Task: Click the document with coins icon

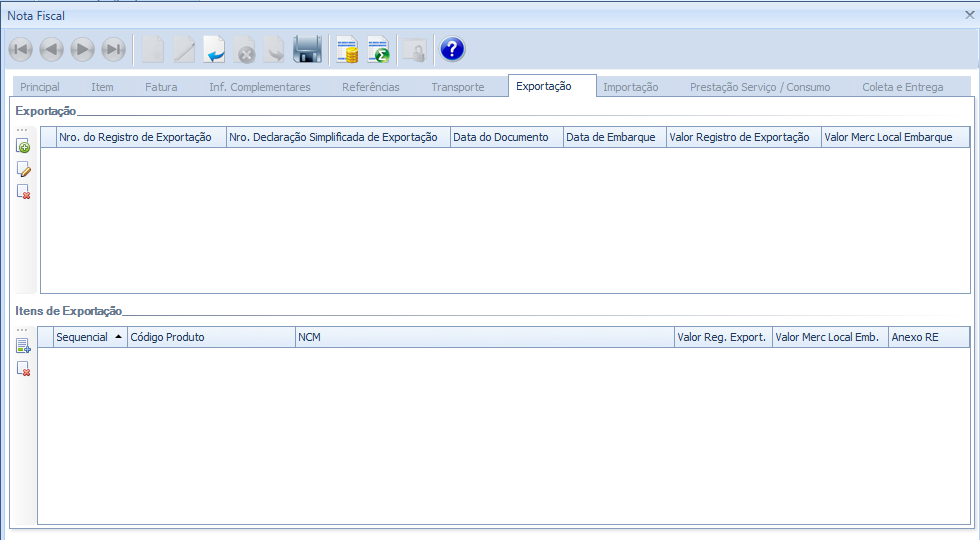Action: 347,49
